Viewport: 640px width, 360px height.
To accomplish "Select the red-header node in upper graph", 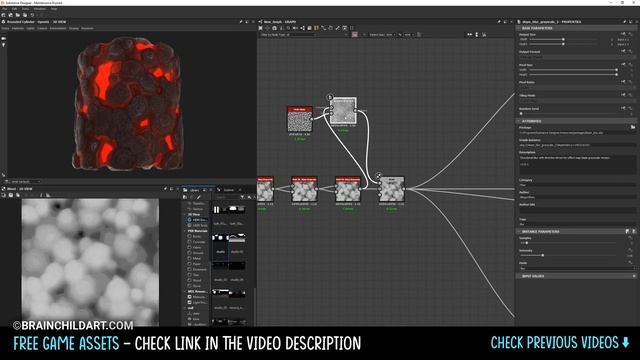I will coord(300,119).
